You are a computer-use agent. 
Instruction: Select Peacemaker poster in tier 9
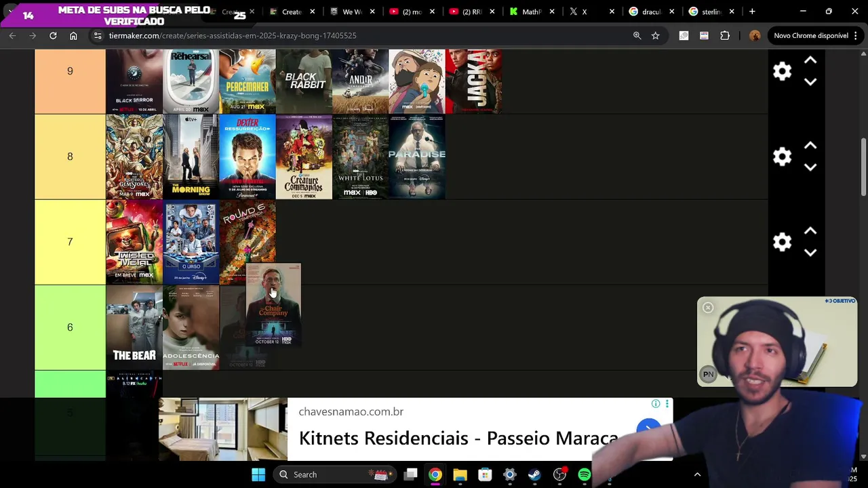248,81
